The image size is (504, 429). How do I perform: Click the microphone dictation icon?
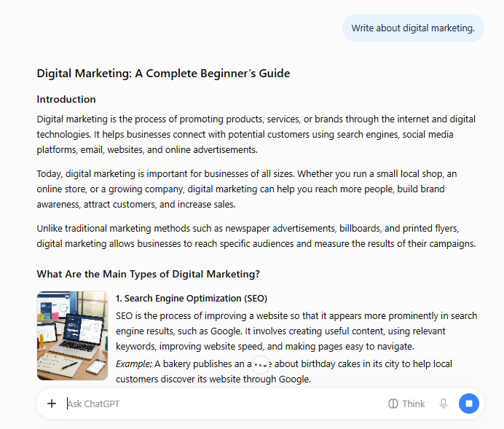[444, 404]
